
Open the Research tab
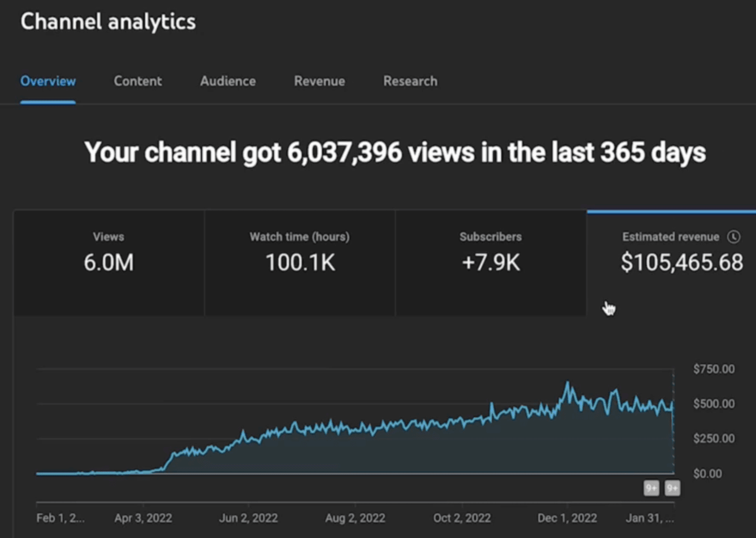(x=410, y=81)
